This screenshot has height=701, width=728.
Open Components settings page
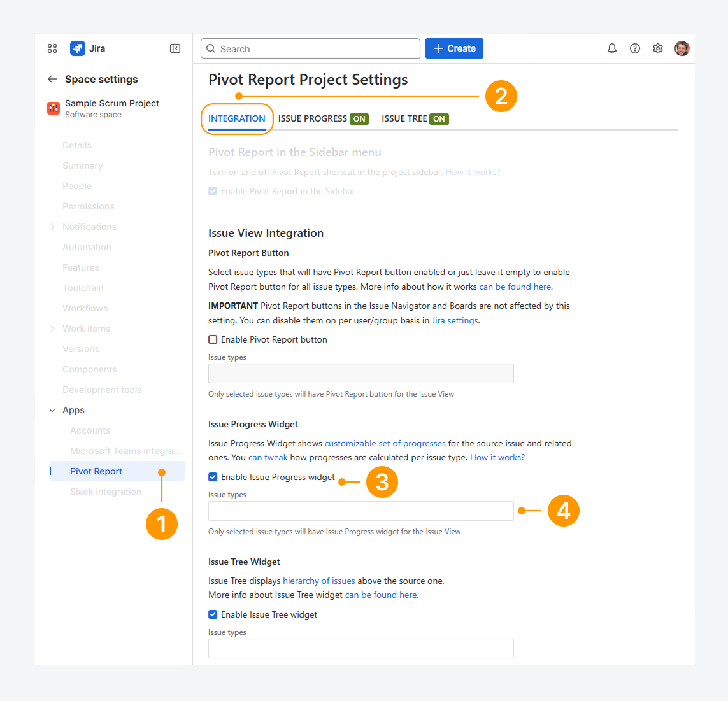point(90,369)
